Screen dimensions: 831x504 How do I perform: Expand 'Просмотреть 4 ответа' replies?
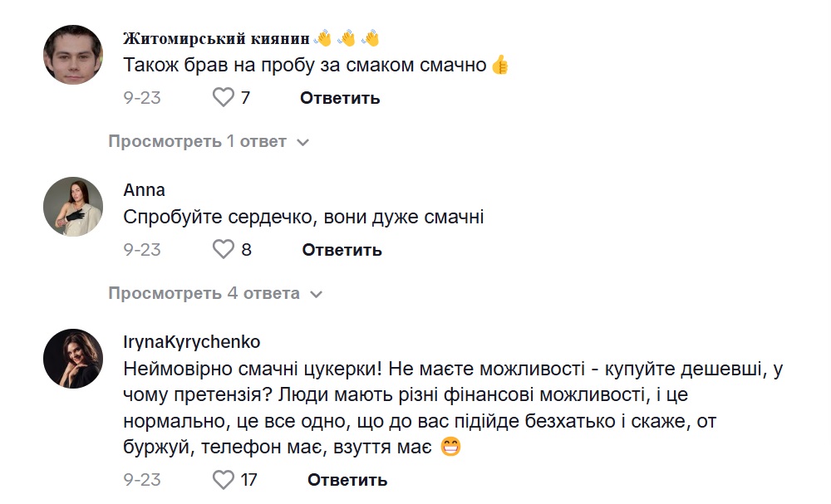point(214,293)
